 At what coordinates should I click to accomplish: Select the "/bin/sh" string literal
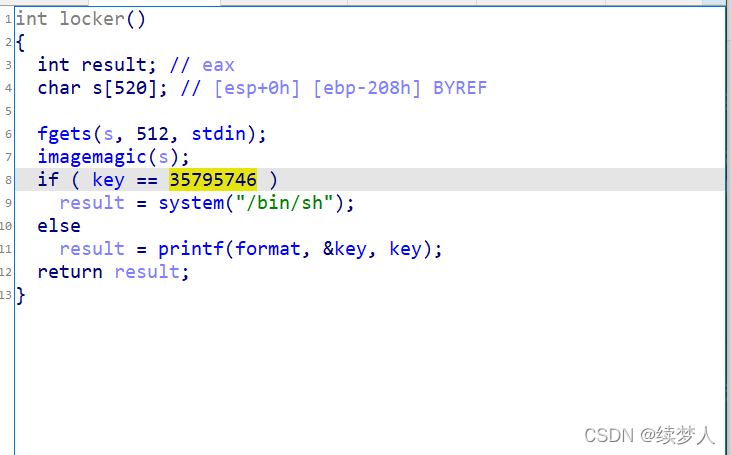pyautogui.click(x=284, y=203)
